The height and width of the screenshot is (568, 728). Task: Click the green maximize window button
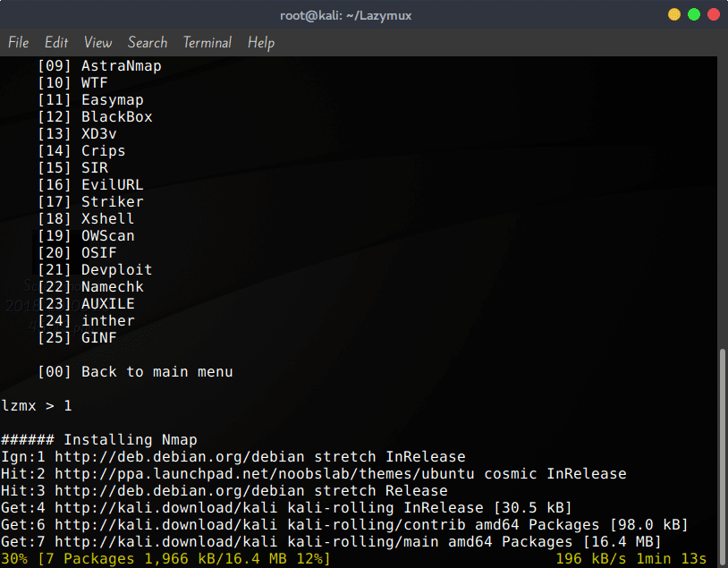(x=694, y=15)
